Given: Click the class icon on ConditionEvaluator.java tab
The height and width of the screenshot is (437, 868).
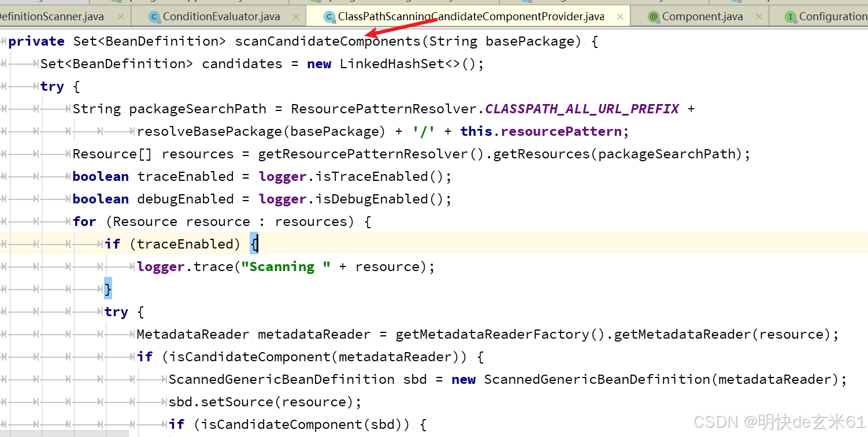Looking at the screenshot, I should click(154, 17).
